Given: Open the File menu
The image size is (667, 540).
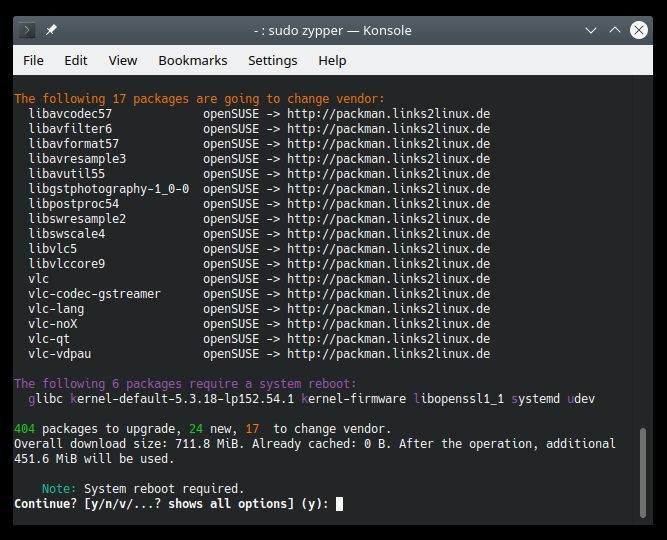Looking at the screenshot, I should point(33,60).
